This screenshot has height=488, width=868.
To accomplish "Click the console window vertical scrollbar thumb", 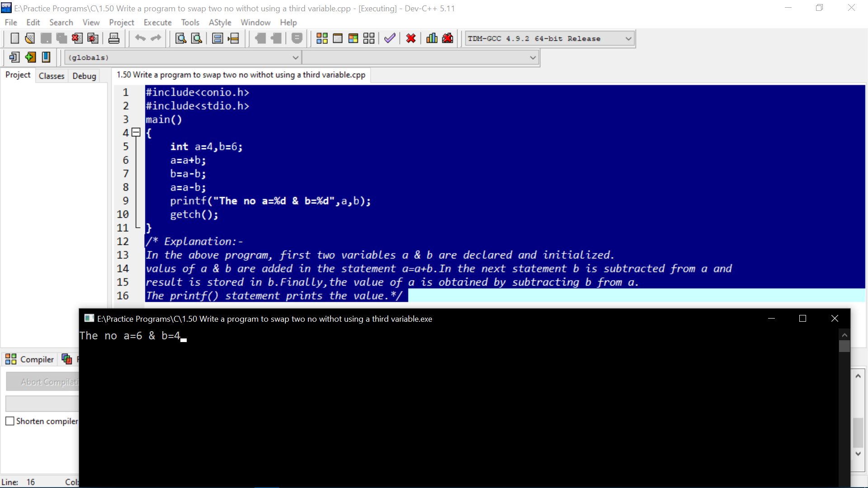I will pos(844,346).
